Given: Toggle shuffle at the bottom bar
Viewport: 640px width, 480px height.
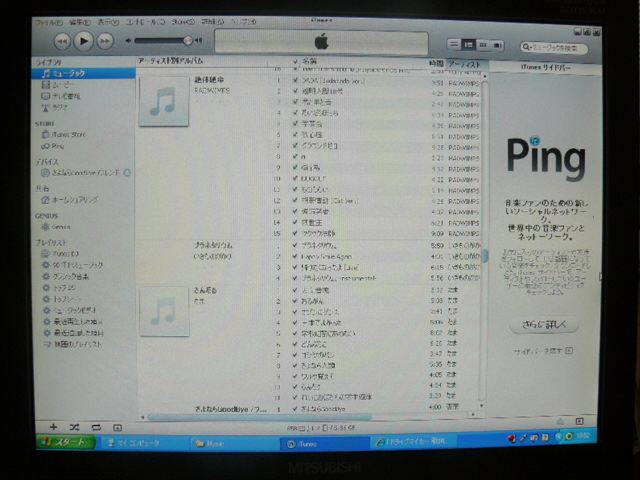Looking at the screenshot, I should [x=74, y=427].
